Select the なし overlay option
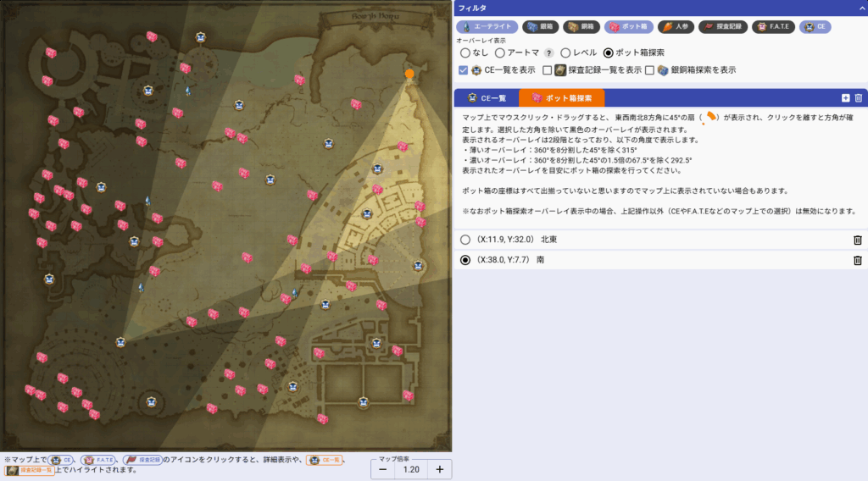 [x=465, y=53]
